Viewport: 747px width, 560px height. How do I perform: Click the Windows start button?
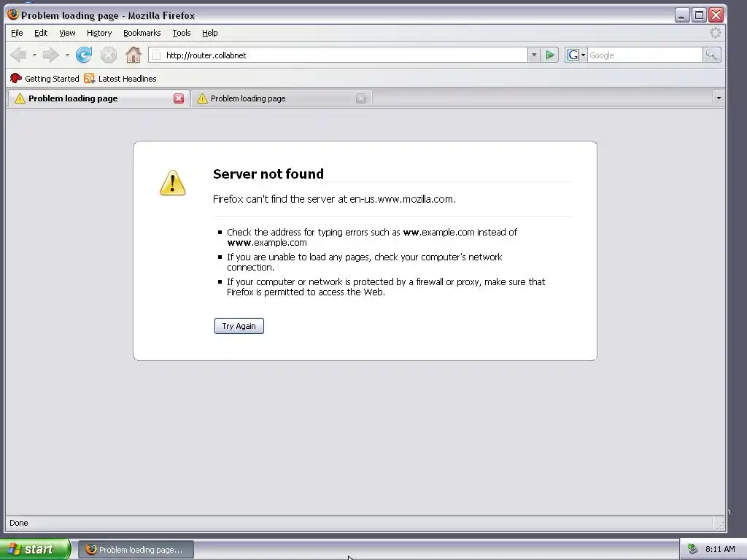pos(35,549)
